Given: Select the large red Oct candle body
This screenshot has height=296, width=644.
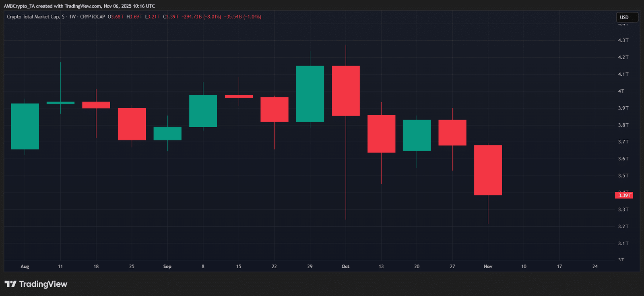Looking at the screenshot, I should click(x=346, y=91).
